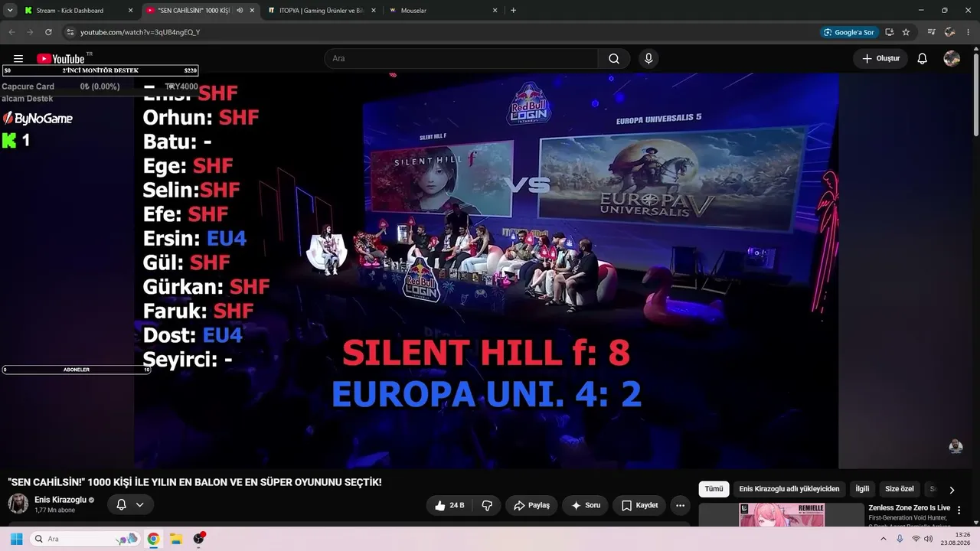Open the YouTube hamburger guide menu
Image resolution: width=980 pixels, height=551 pixels.
point(18,59)
